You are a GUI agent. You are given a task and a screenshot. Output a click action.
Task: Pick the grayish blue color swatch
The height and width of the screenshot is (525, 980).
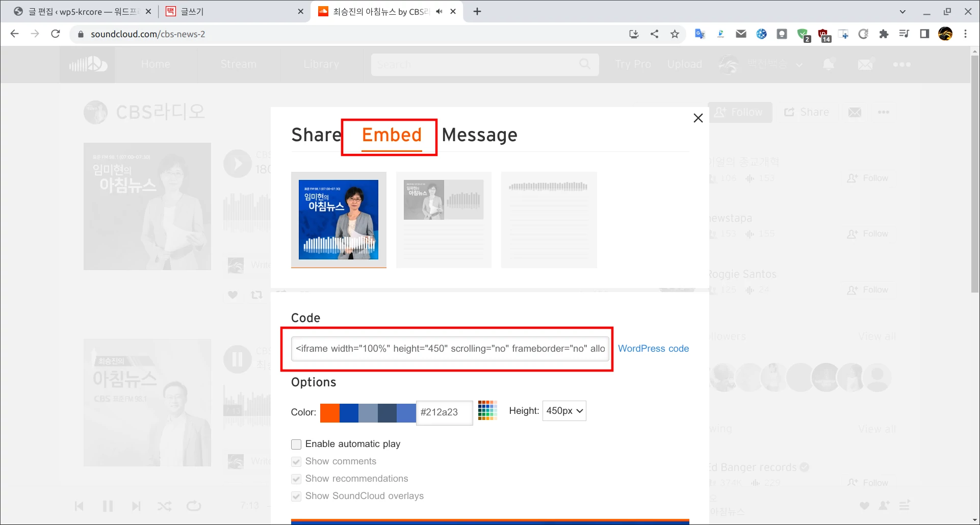pos(368,413)
